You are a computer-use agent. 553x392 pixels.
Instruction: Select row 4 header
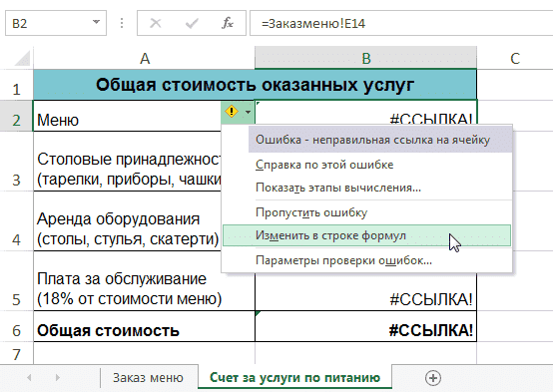[x=17, y=221]
